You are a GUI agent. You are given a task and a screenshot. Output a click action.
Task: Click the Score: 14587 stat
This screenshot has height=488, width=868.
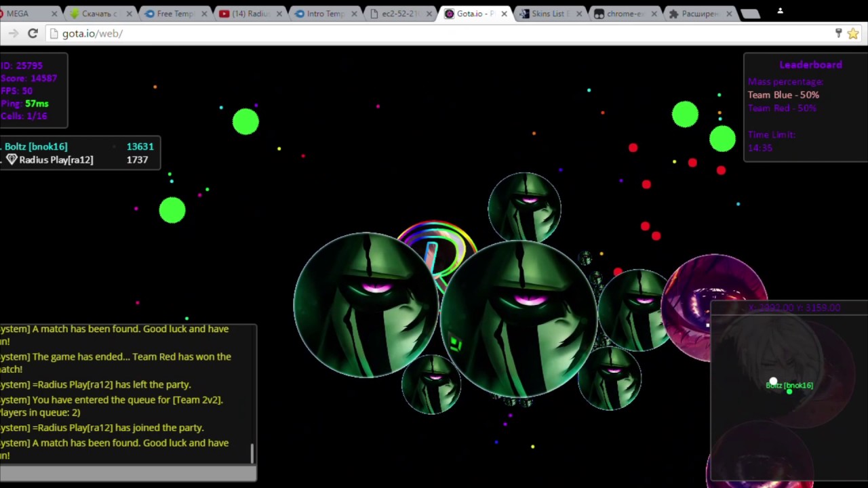point(28,78)
